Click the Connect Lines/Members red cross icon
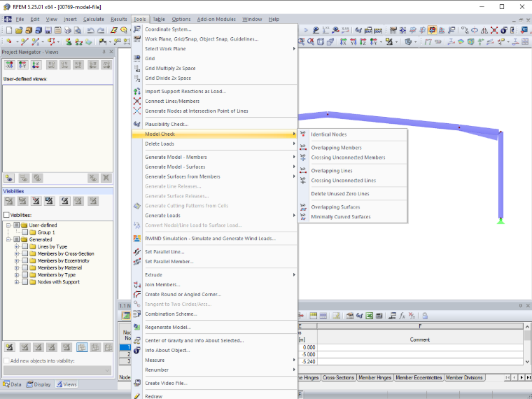The image size is (532, 399). (x=137, y=101)
